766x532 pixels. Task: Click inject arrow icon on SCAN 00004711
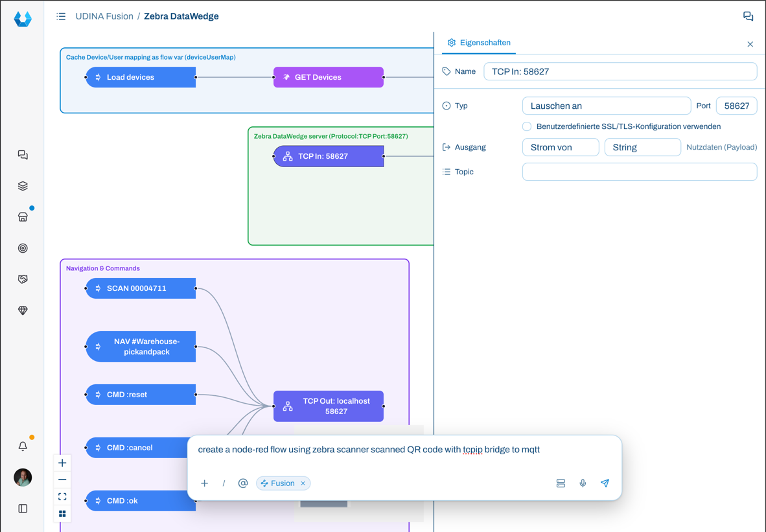pyautogui.click(x=99, y=288)
